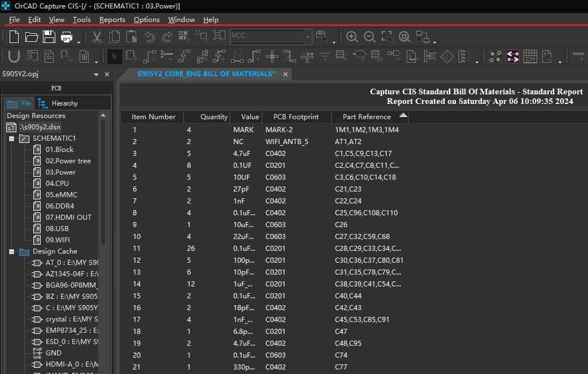Sort by the Part Reference column header
This screenshot has width=588, height=374.
(x=367, y=117)
